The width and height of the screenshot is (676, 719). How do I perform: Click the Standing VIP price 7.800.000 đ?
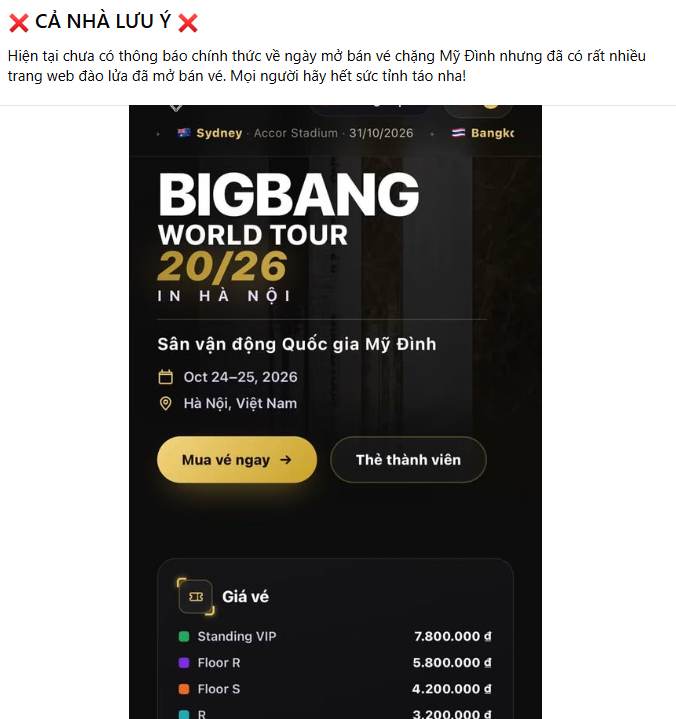coord(453,636)
